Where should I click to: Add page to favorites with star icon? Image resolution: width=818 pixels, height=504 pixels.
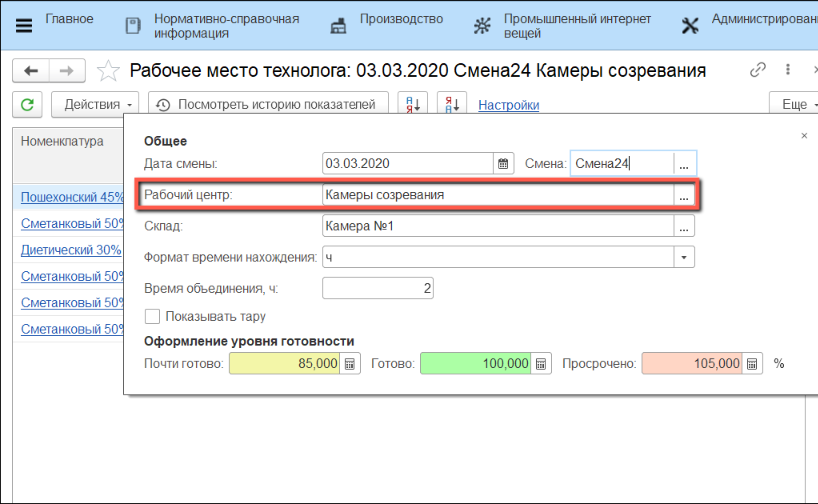coord(111,71)
